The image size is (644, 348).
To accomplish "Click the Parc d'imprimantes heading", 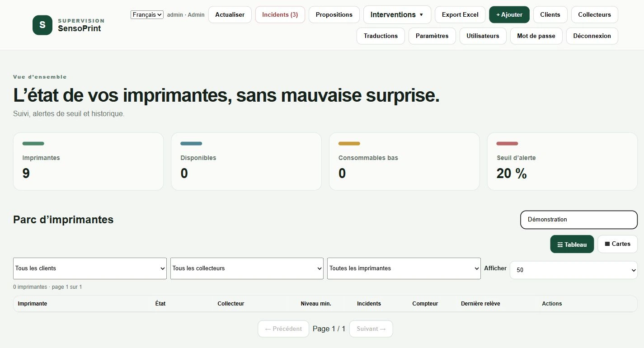I will tap(63, 220).
